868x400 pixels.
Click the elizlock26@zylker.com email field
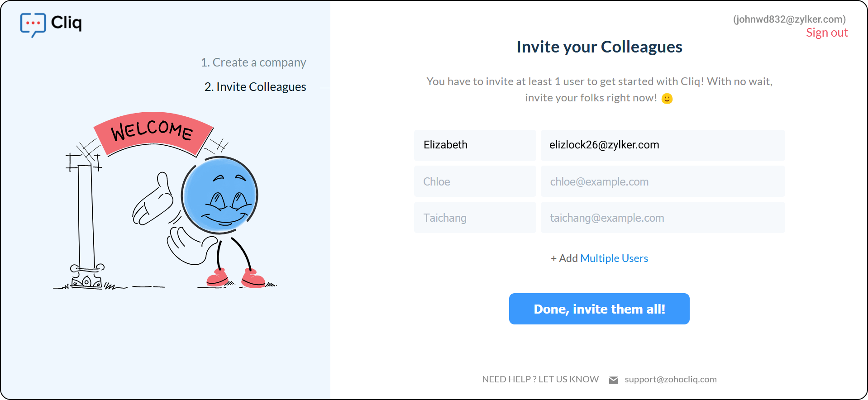pos(662,145)
